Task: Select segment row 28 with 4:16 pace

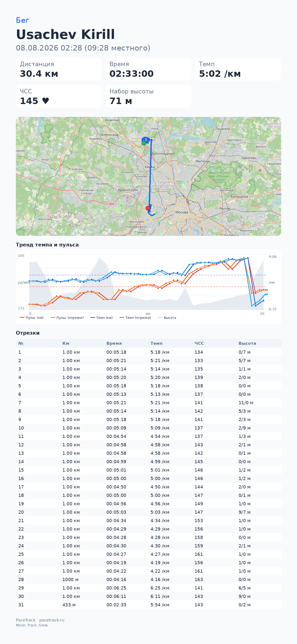Action: coord(148,579)
